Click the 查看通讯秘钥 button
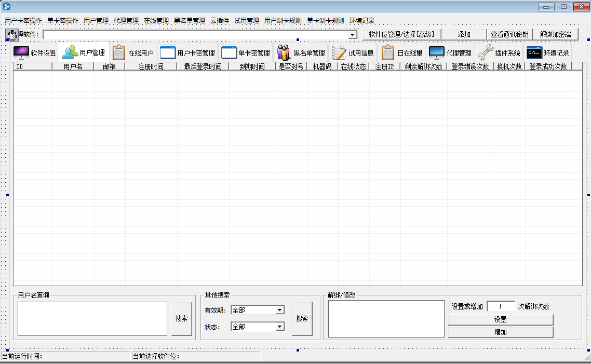The image size is (591, 364). pos(509,34)
